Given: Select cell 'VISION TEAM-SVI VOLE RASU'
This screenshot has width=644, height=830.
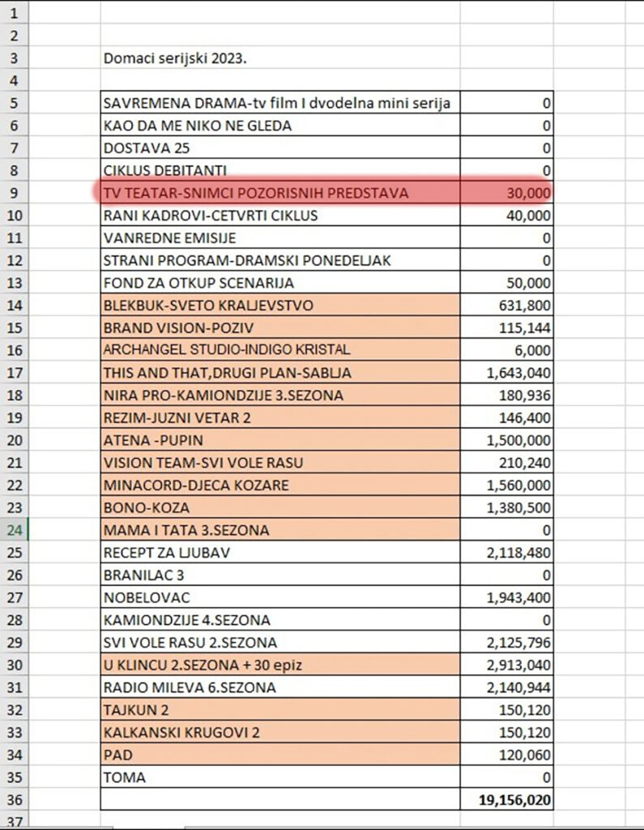Looking at the screenshot, I should tap(280, 463).
